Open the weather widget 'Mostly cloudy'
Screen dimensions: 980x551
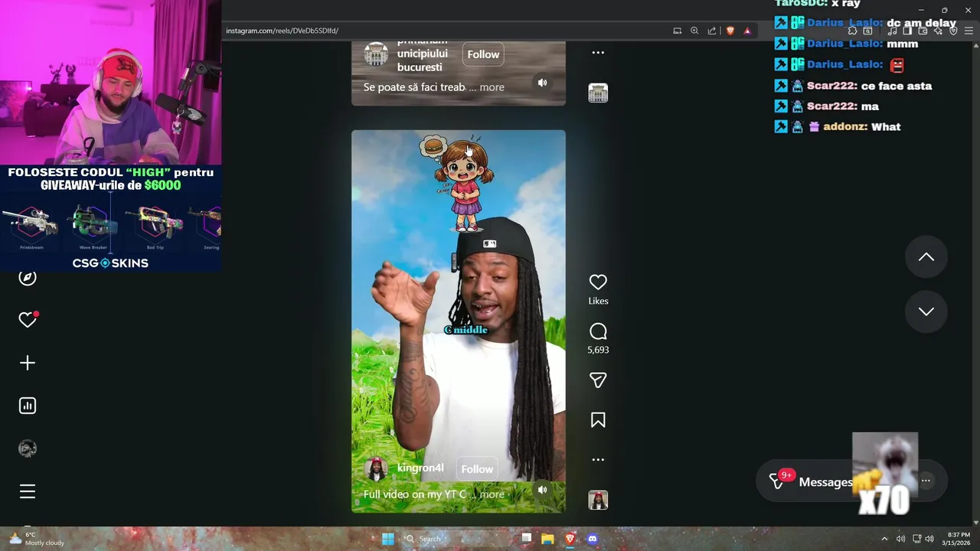tap(35, 539)
